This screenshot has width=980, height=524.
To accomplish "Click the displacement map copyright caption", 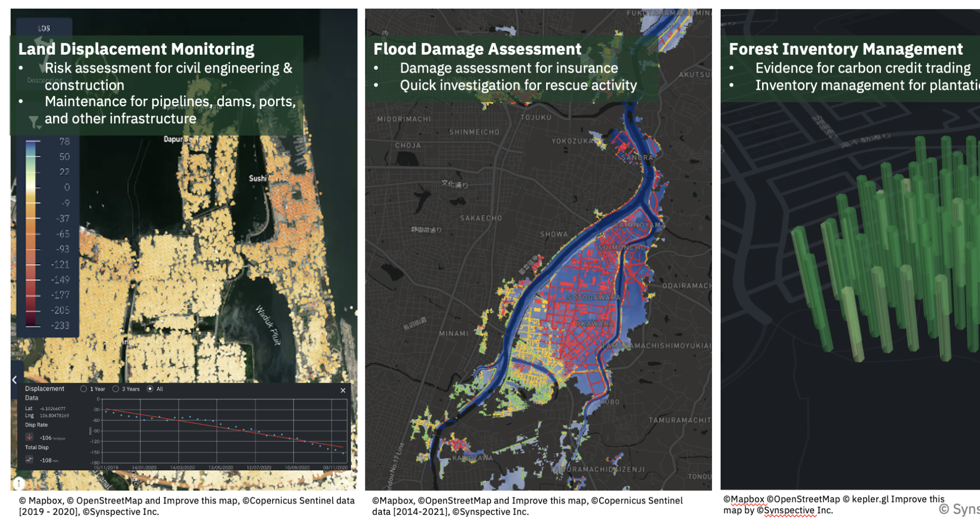I will (187, 506).
